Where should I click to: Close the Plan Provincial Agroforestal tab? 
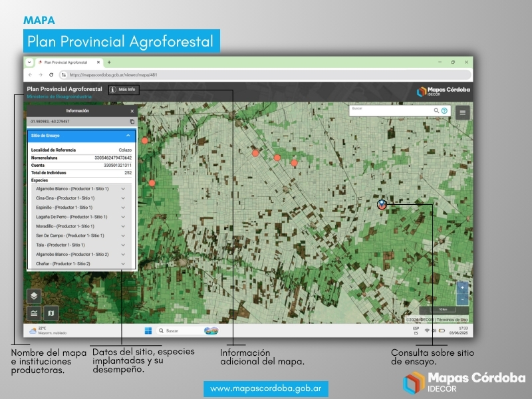(98, 63)
